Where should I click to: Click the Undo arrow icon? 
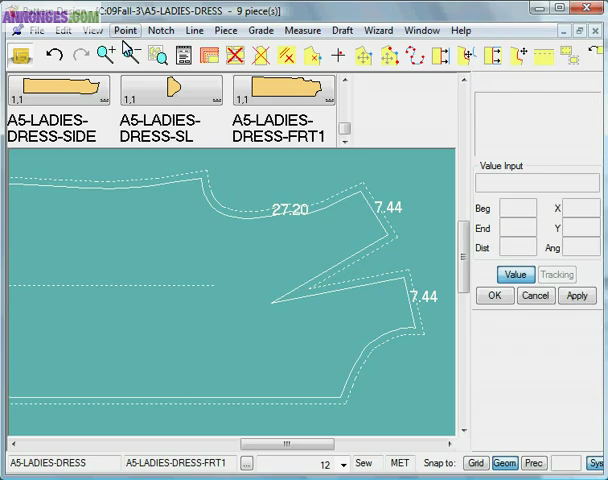pos(55,56)
